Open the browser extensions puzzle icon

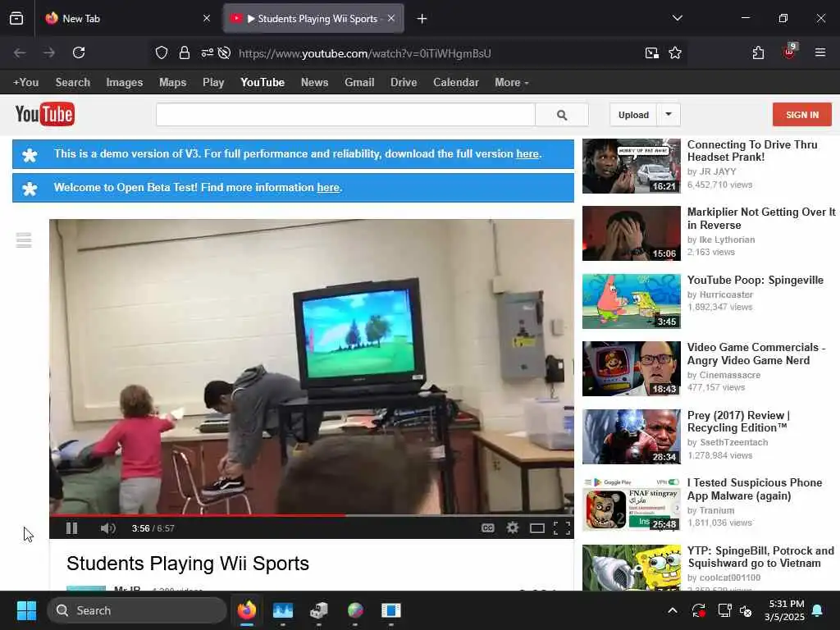click(758, 52)
